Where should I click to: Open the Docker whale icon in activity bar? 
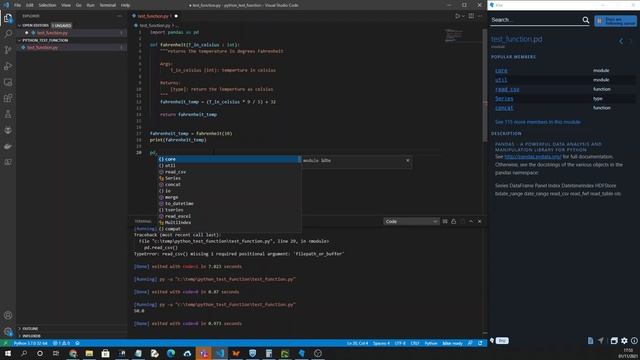click(8, 146)
